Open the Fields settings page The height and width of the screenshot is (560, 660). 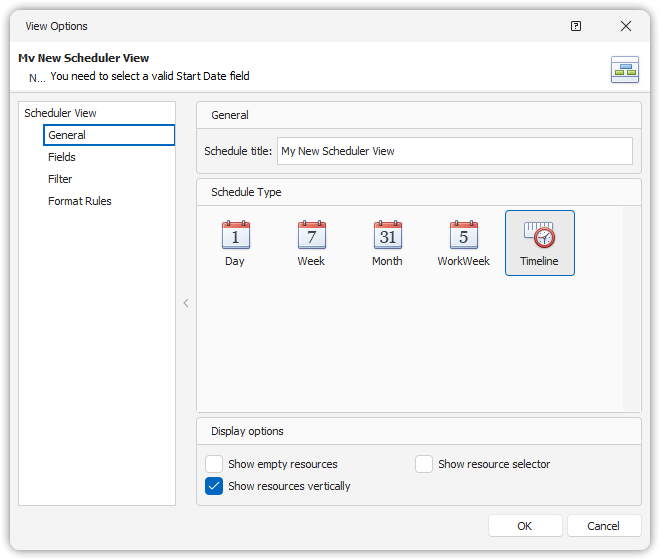[x=62, y=157]
